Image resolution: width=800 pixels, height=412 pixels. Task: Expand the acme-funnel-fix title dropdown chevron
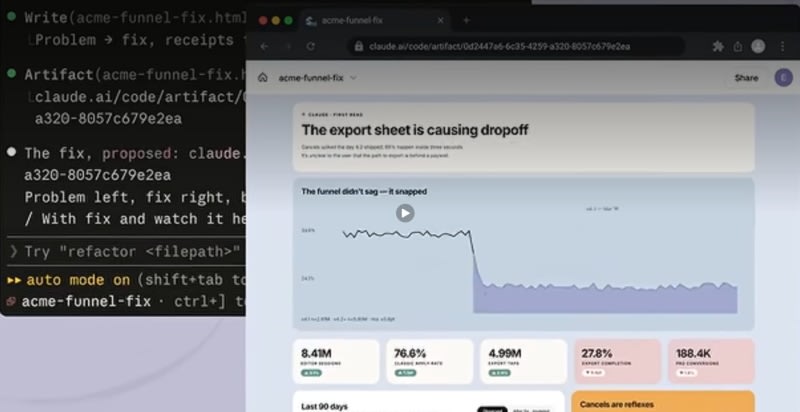click(353, 78)
